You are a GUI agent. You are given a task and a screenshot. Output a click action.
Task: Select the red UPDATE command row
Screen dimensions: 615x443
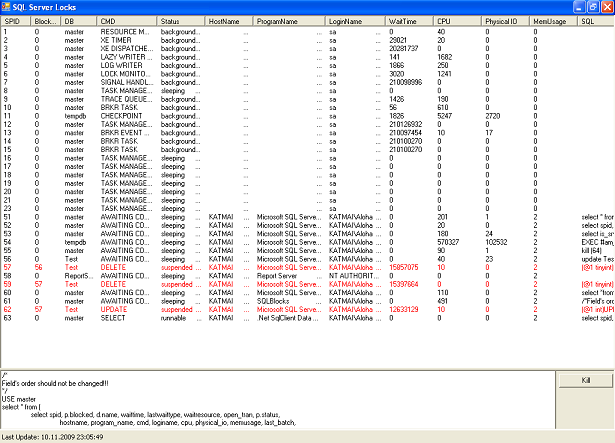click(307, 310)
